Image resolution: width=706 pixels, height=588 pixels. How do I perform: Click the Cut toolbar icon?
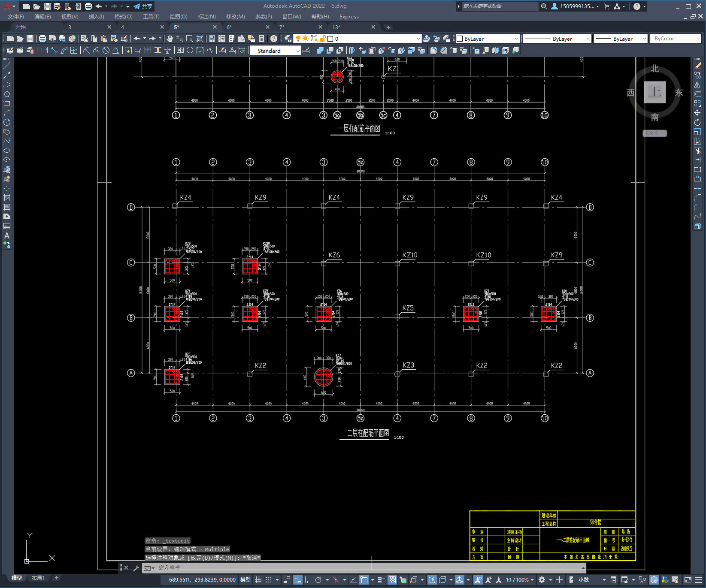click(85, 39)
